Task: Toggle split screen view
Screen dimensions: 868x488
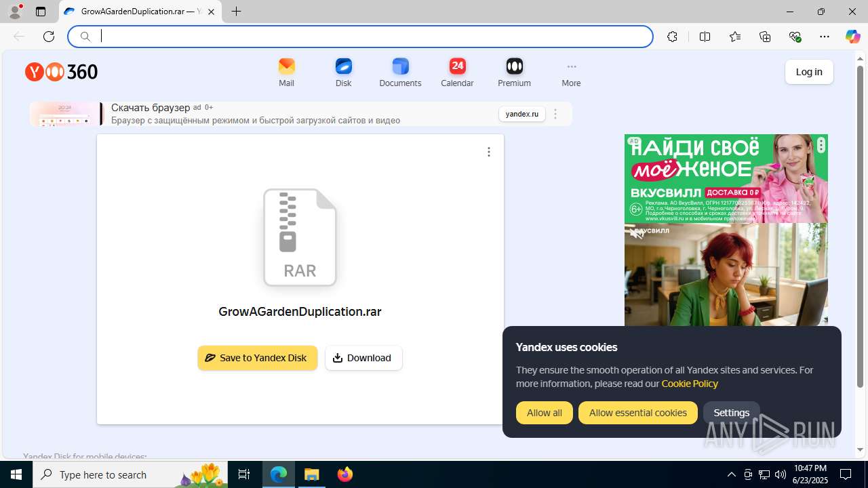Action: coord(705,37)
